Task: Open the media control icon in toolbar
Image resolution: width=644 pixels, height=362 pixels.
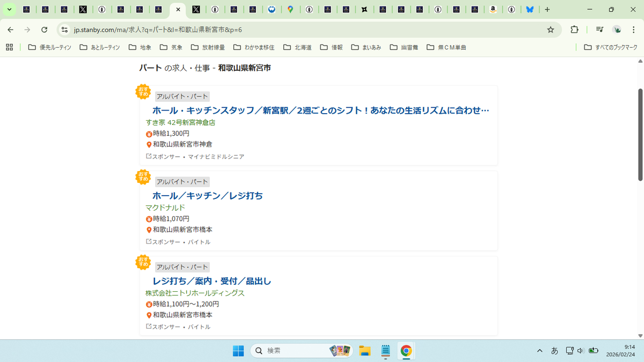Action: (x=600, y=29)
